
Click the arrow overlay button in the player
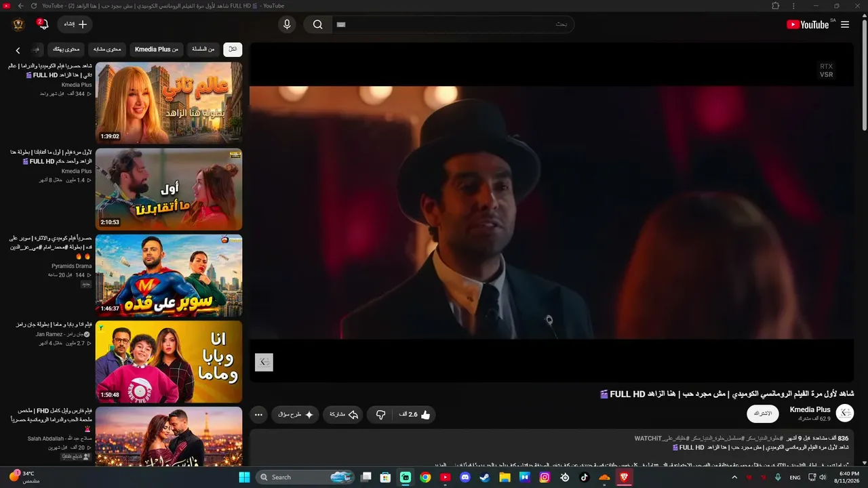264,362
